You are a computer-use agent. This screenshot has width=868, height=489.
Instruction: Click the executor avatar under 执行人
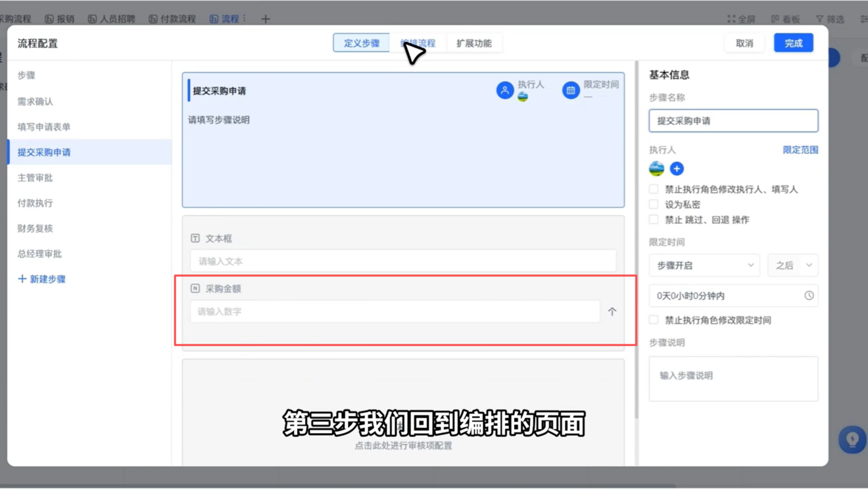point(656,168)
